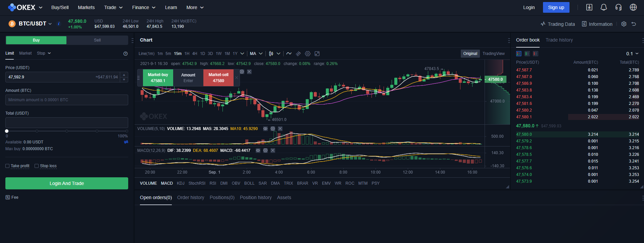Click the Login link
The width and height of the screenshot is (644, 243).
click(529, 7)
